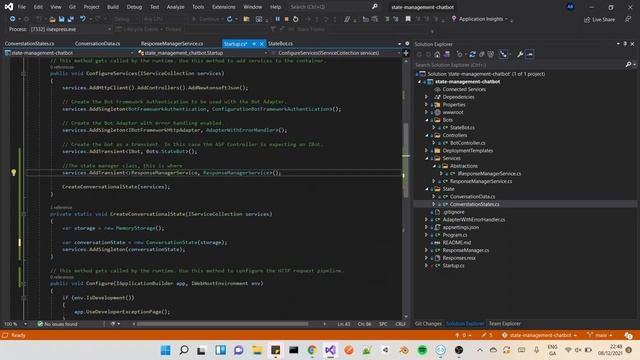The width and height of the screenshot is (640, 360).
Task: Switch to the ConversationStates.cs tab
Action: pos(29,44)
